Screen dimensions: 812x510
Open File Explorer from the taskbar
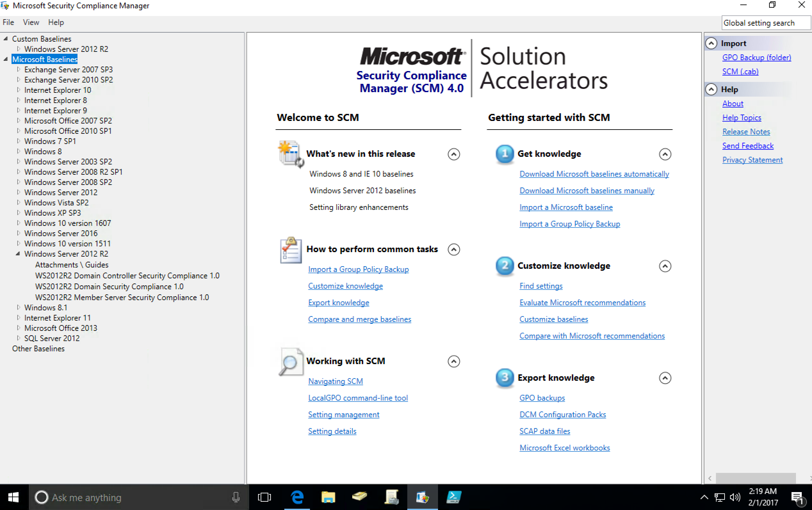(x=328, y=497)
